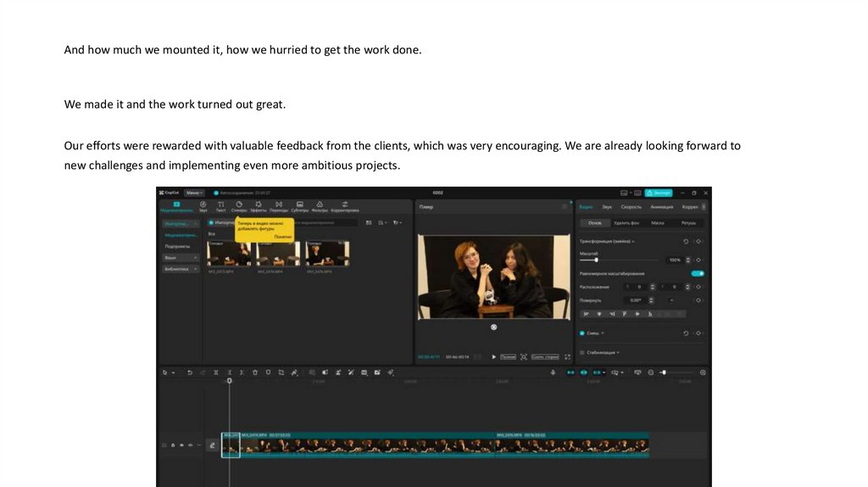This screenshot has width=868, height=487.
Task: Click the Delete trash icon in timeline toolbar
Action: point(255,372)
